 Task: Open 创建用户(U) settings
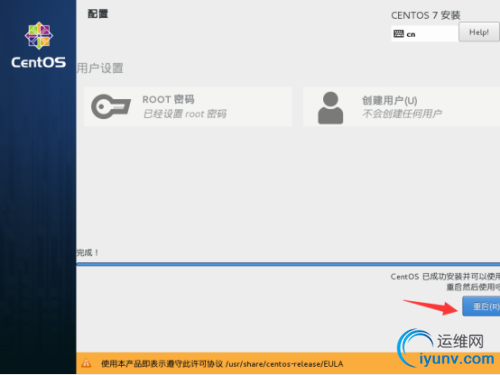pyautogui.click(x=401, y=107)
